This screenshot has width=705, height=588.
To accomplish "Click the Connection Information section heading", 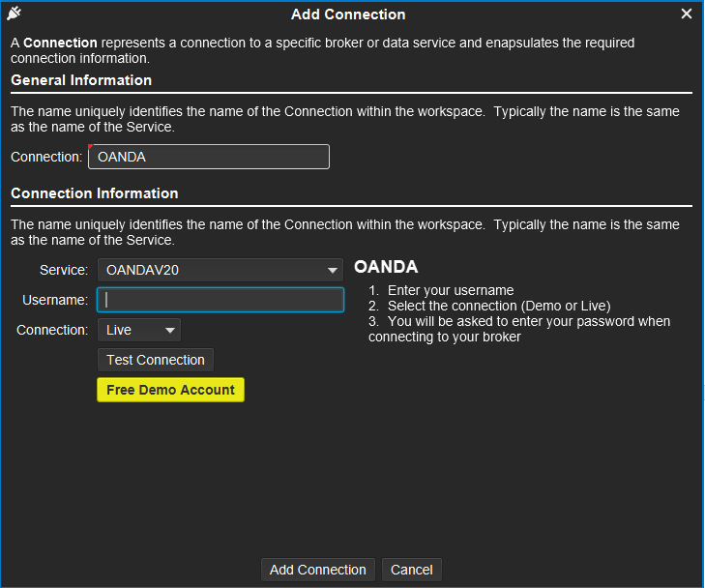I will click(x=95, y=193).
